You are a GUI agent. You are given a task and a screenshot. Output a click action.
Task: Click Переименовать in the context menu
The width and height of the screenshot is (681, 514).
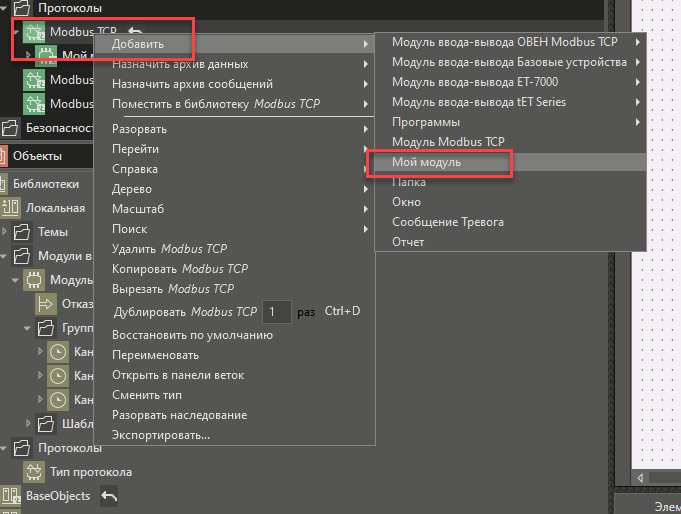[x=155, y=355]
